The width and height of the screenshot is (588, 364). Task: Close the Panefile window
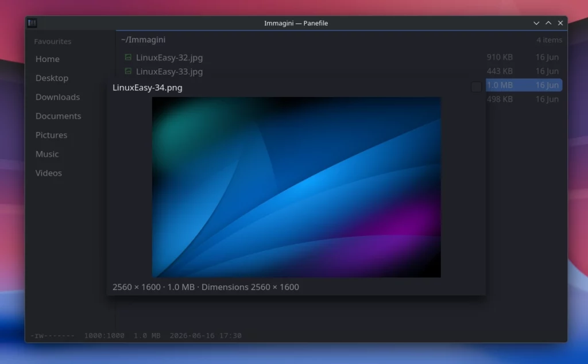[x=560, y=23]
